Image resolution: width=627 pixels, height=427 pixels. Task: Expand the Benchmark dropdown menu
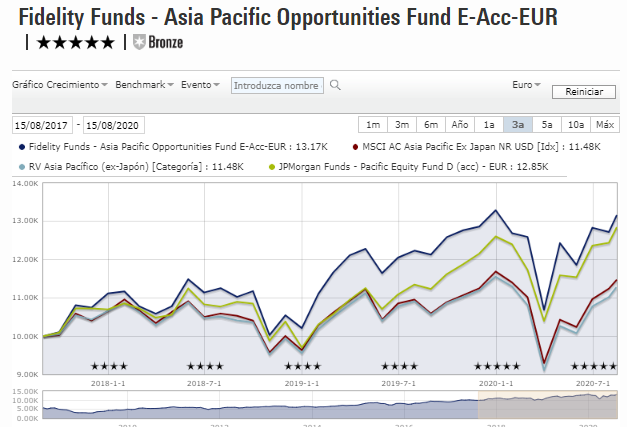click(x=144, y=85)
